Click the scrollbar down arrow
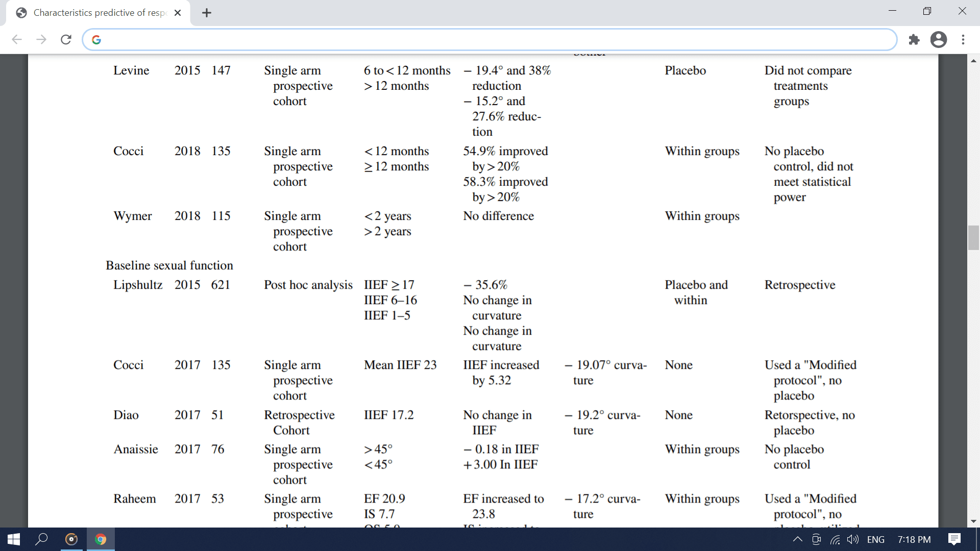 click(974, 521)
